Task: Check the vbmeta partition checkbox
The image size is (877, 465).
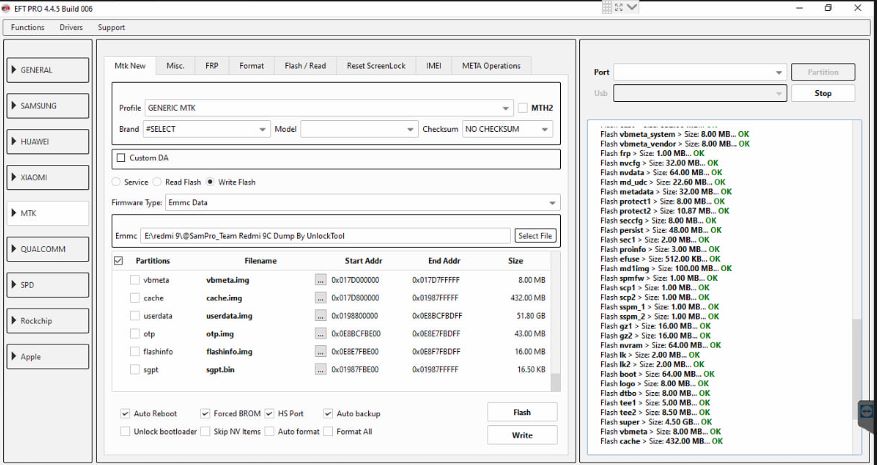Action: click(x=135, y=280)
